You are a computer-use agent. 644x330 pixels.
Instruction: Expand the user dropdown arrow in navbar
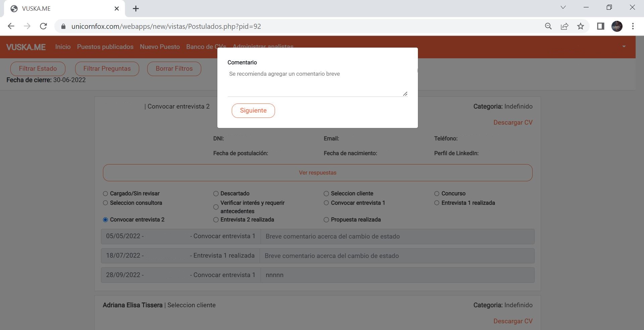(x=624, y=47)
